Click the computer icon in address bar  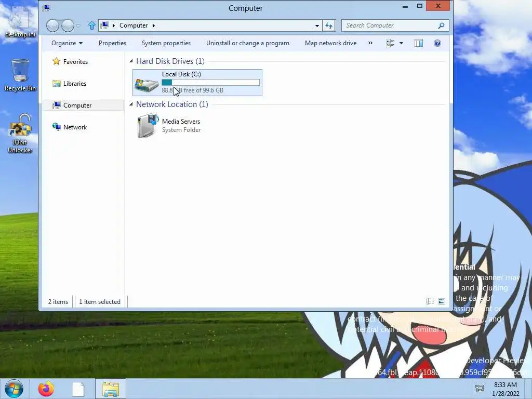[x=104, y=25]
